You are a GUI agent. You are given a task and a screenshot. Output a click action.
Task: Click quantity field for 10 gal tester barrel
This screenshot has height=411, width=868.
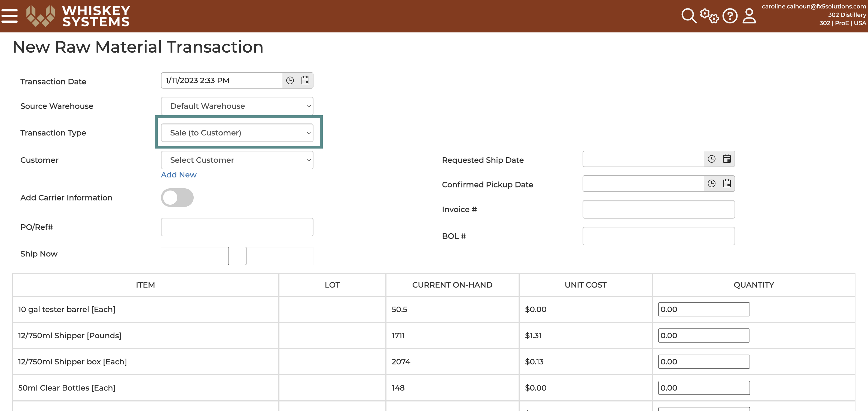[704, 309]
